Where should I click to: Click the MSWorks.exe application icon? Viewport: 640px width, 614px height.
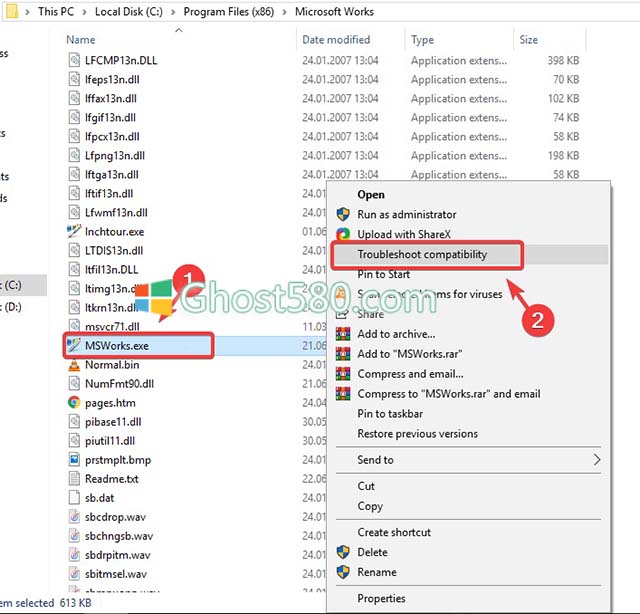[x=74, y=345]
